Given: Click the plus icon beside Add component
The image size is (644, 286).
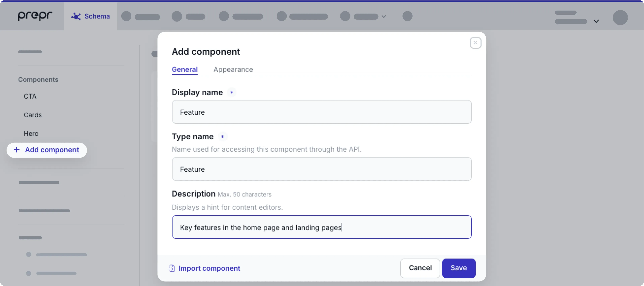Looking at the screenshot, I should pos(16,150).
